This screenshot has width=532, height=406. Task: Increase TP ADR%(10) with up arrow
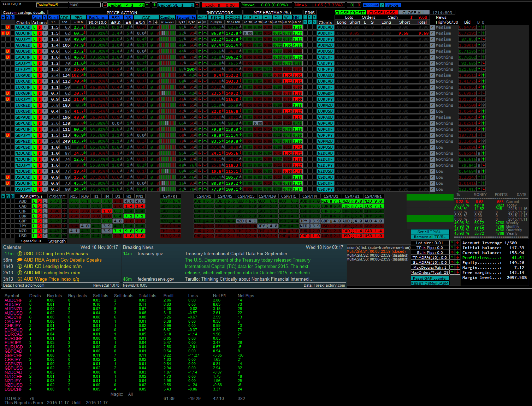coord(452,258)
